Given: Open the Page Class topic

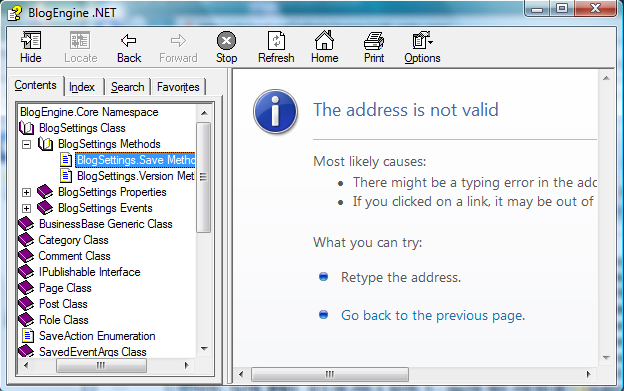Looking at the screenshot, I should coord(65,288).
